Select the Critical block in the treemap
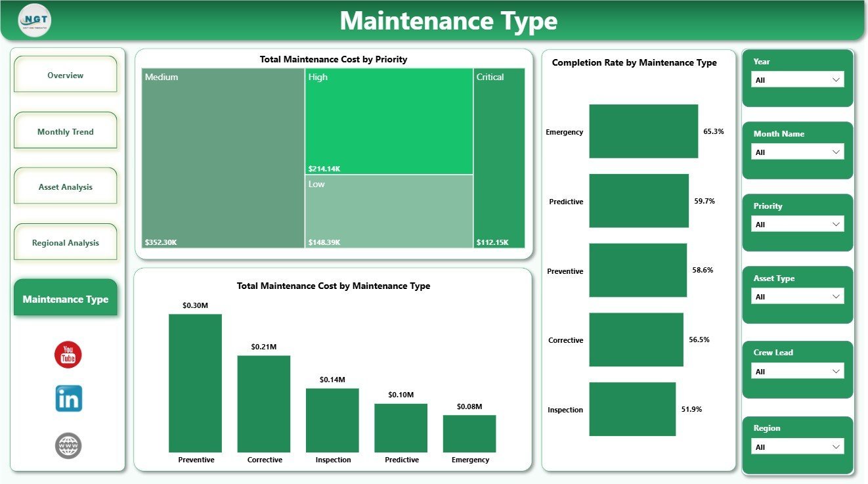Image resolution: width=868 pixels, height=484 pixels. click(x=500, y=158)
